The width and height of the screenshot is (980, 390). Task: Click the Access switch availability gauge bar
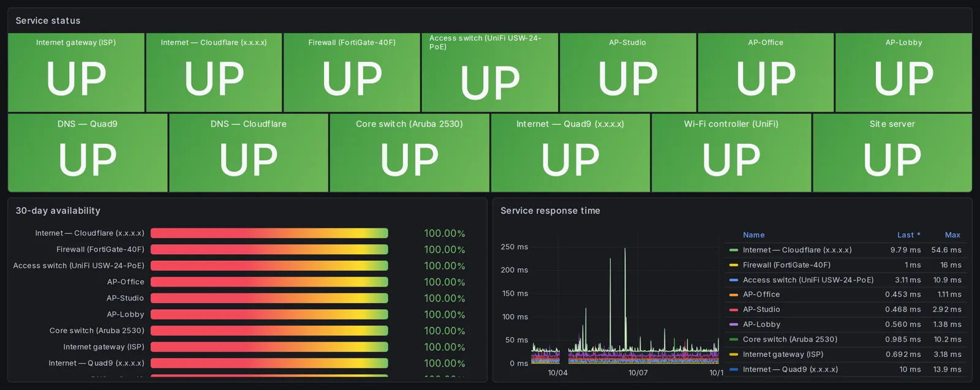pyautogui.click(x=269, y=266)
